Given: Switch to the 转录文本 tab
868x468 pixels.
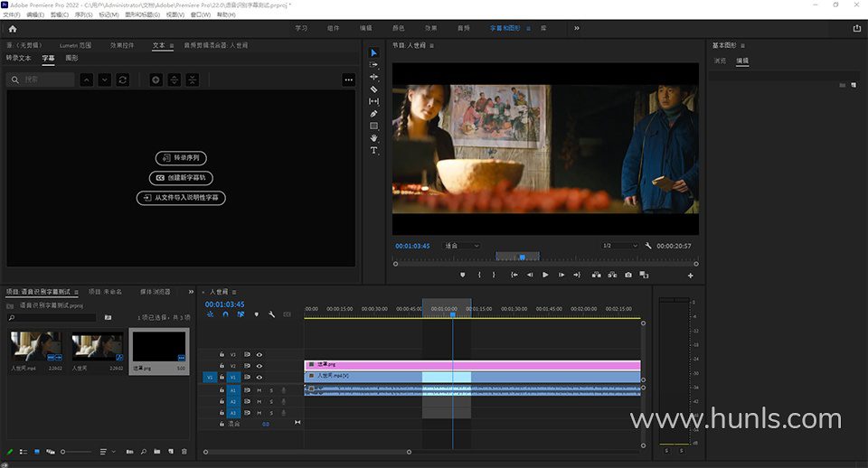Looking at the screenshot, I should [18, 58].
